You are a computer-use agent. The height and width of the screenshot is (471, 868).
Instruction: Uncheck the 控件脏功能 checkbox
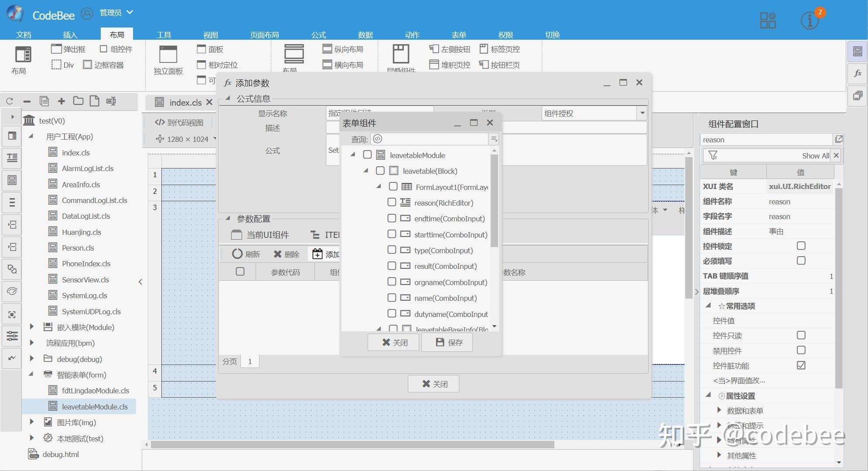point(801,365)
